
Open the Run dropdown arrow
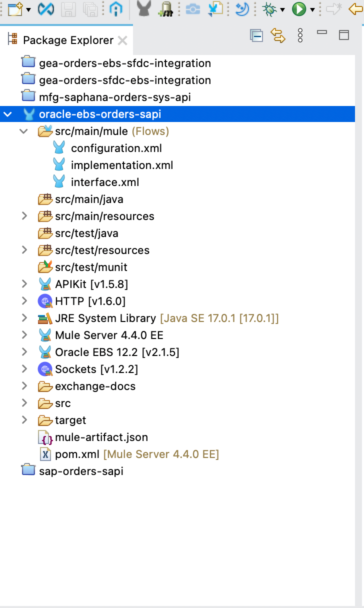pos(312,9)
